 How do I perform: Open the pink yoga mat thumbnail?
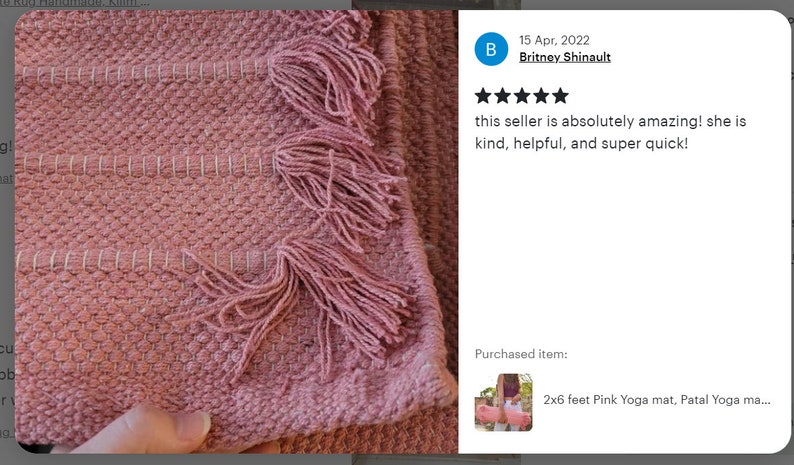503,402
